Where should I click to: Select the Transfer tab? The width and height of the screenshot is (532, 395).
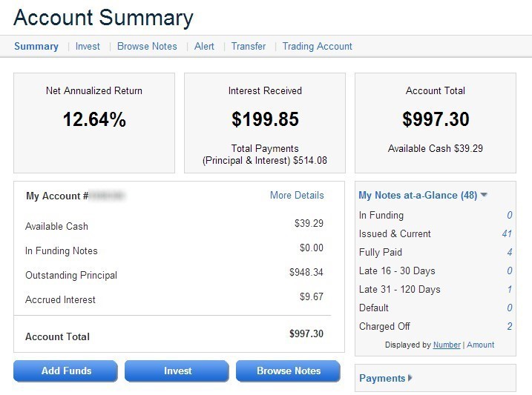click(x=249, y=46)
